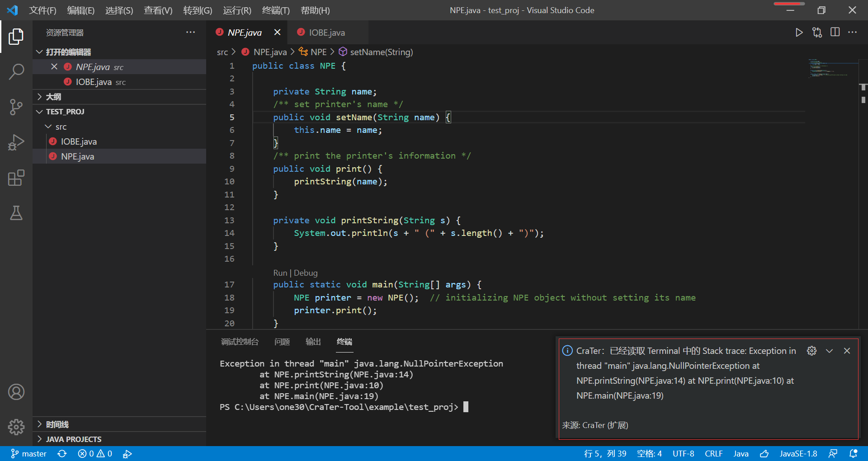The width and height of the screenshot is (868, 461).
Task: Click the setName method icon in breadcrumb
Action: click(x=343, y=52)
